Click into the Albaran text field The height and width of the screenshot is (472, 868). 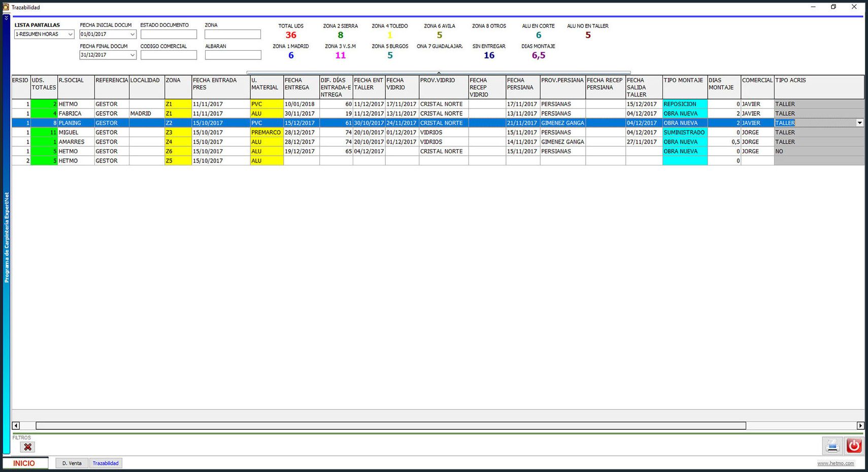232,55
